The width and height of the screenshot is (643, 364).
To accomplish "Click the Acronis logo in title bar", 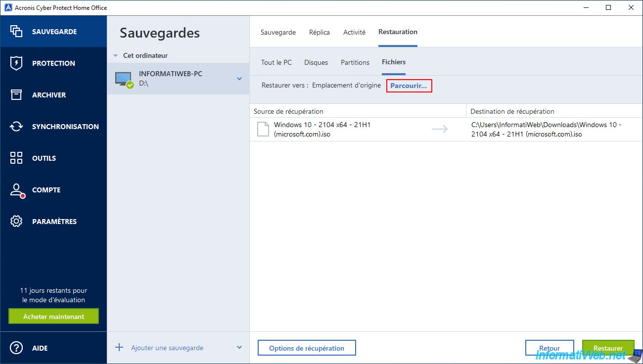I will click(8, 7).
